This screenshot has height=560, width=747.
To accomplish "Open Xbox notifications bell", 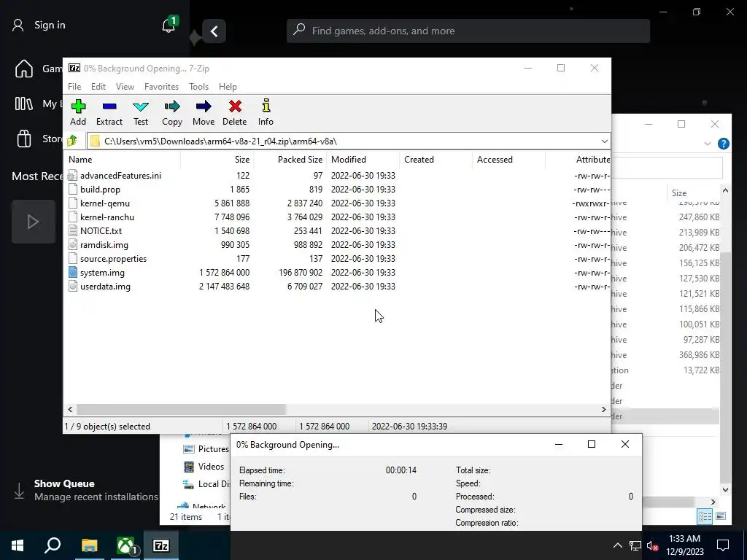I will [x=169, y=25].
